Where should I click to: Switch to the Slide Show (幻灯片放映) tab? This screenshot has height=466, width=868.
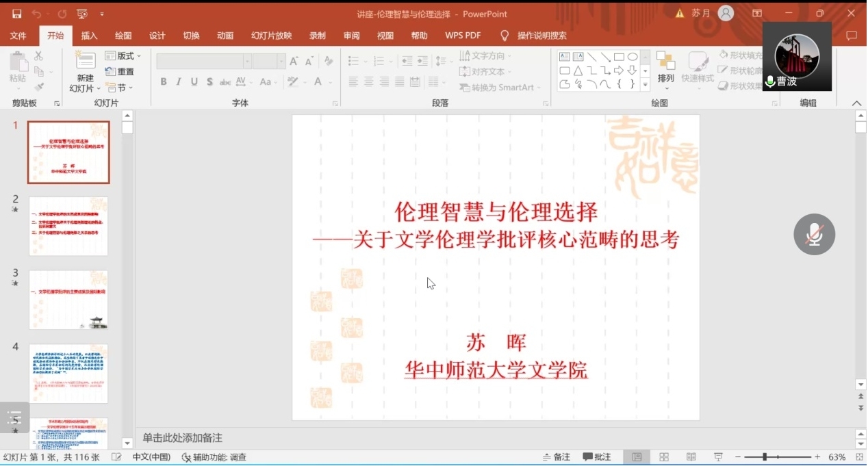pyautogui.click(x=271, y=36)
